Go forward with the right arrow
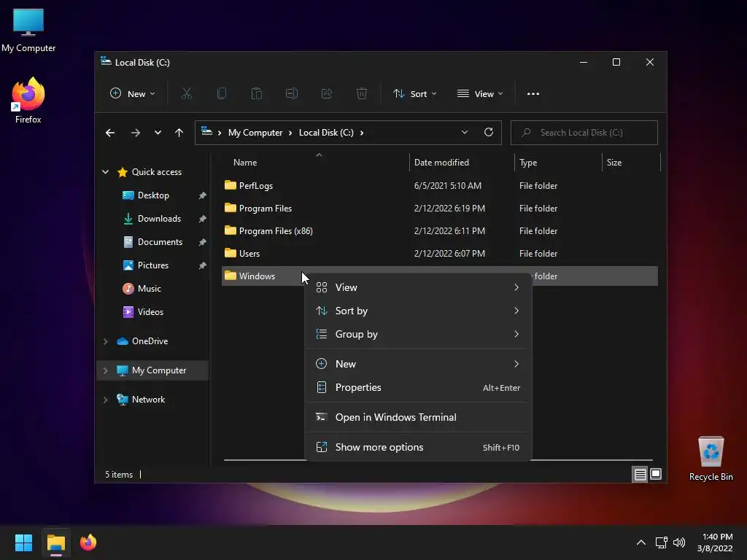Image resolution: width=747 pixels, height=560 pixels. (x=135, y=133)
